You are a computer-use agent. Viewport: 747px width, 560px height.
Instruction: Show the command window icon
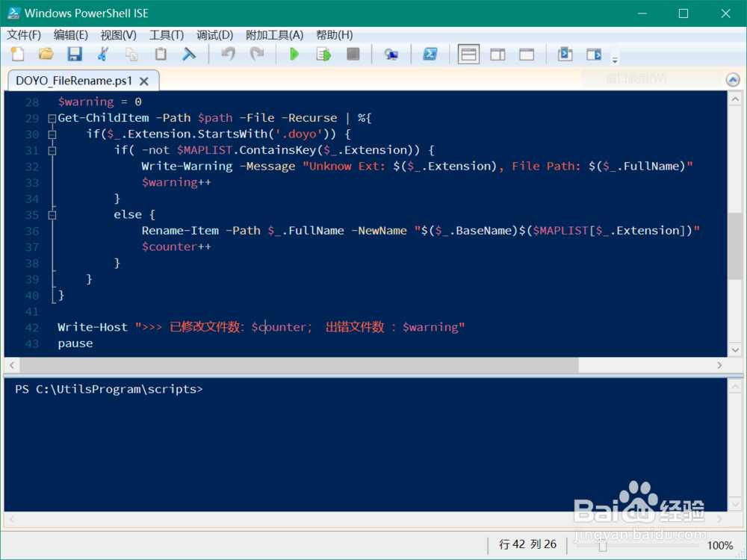(565, 55)
